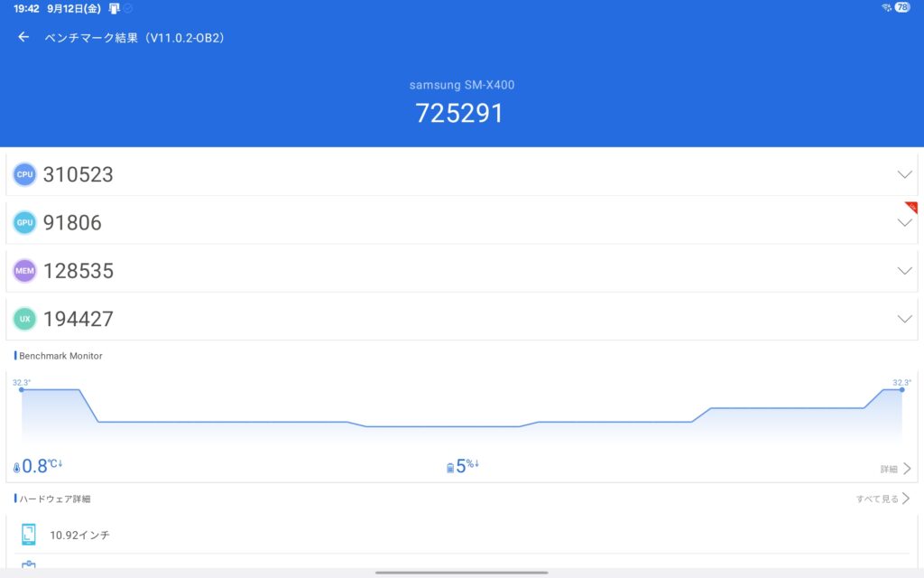The height and width of the screenshot is (578, 924).
Task: Click the GPU score badge icon
Action: coord(24,222)
